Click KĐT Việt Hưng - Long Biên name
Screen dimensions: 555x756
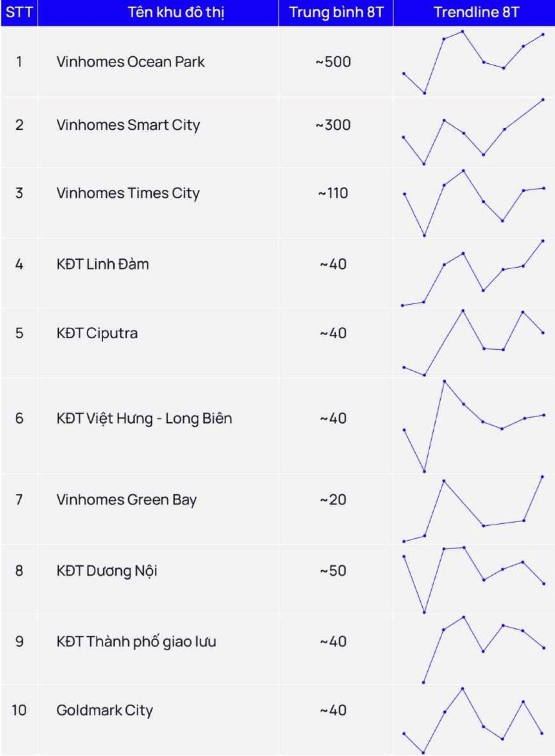click(x=144, y=418)
